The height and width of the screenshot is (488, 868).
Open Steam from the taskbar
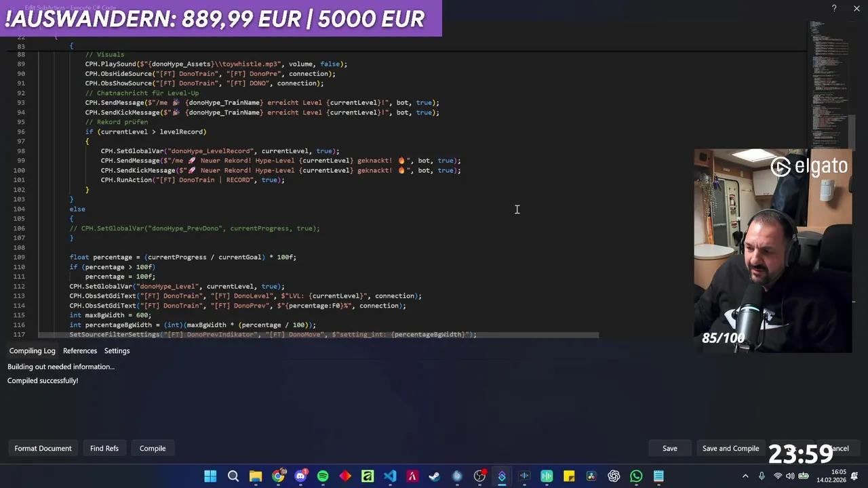point(435,476)
